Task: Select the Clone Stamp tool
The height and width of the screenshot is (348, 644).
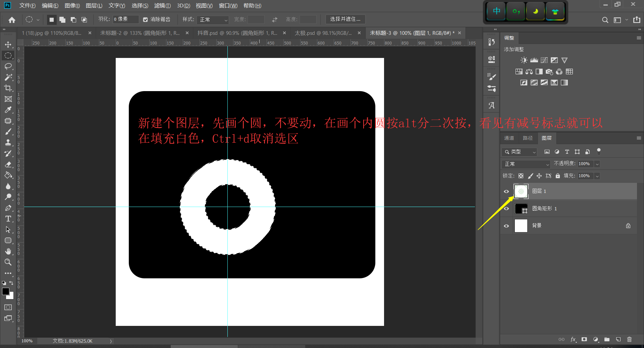Action: (x=8, y=142)
